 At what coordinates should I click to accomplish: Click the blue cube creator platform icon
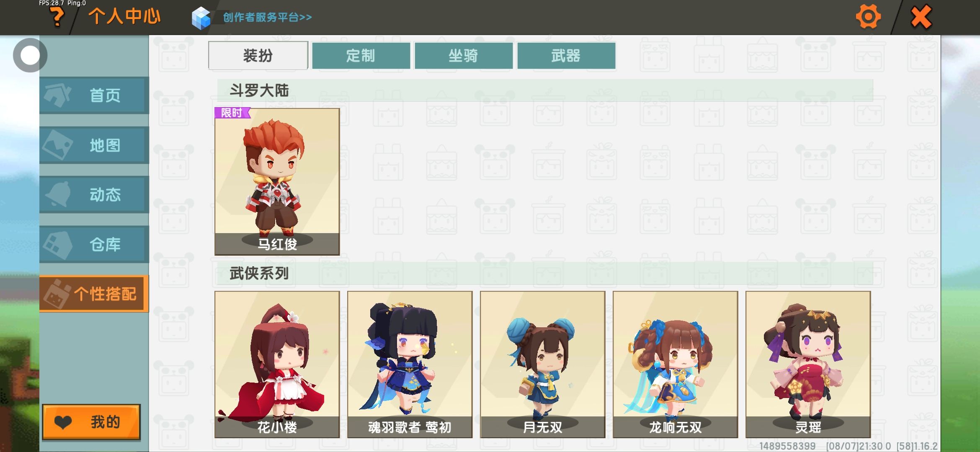pos(201,18)
